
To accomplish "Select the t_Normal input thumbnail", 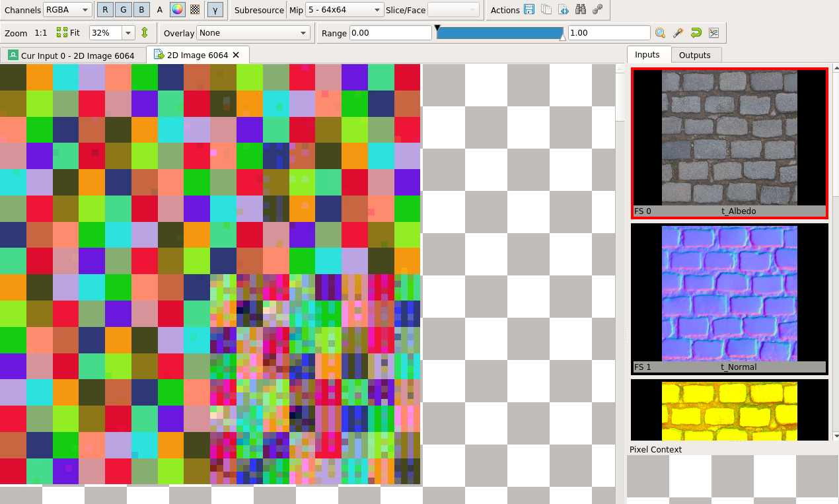I will point(729,299).
